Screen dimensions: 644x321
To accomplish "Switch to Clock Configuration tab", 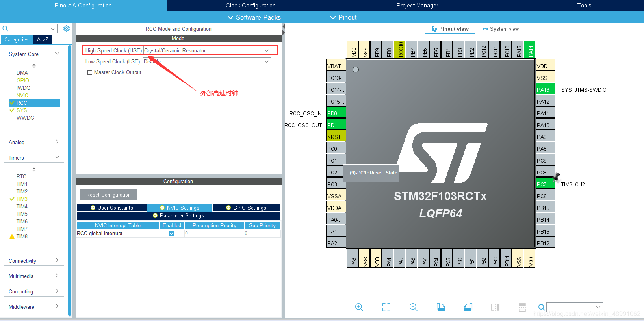I will click(x=251, y=6).
